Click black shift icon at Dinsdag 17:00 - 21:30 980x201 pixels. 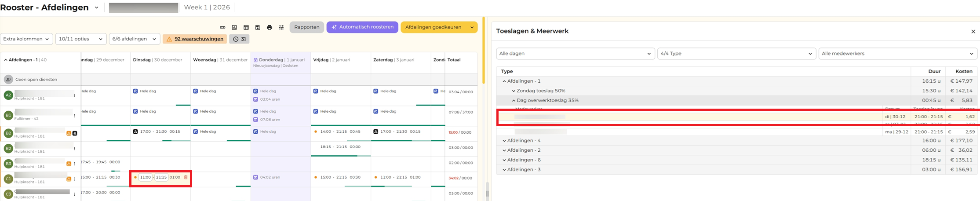[135, 132]
